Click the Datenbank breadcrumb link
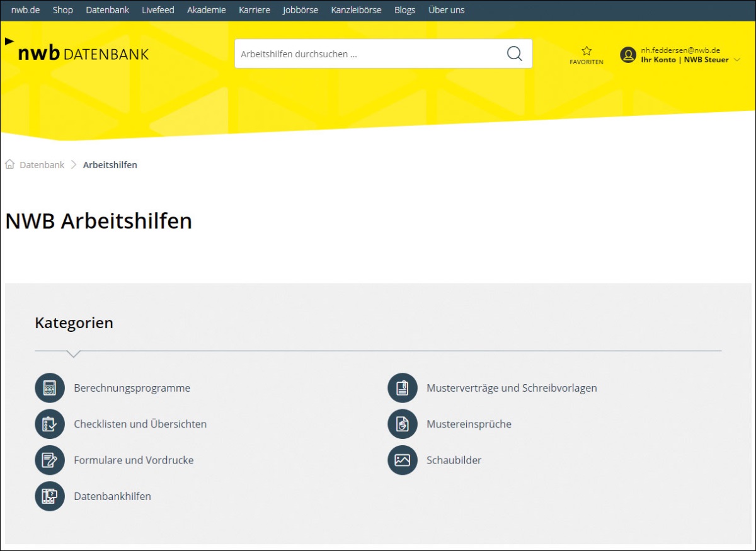This screenshot has height=551, width=756. [42, 165]
